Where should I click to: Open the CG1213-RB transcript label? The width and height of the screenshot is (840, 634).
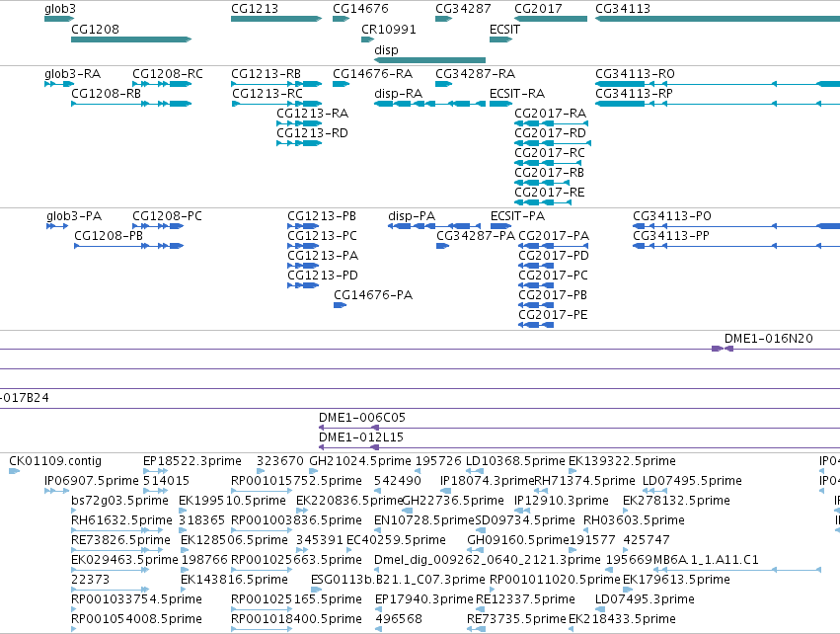[266, 73]
